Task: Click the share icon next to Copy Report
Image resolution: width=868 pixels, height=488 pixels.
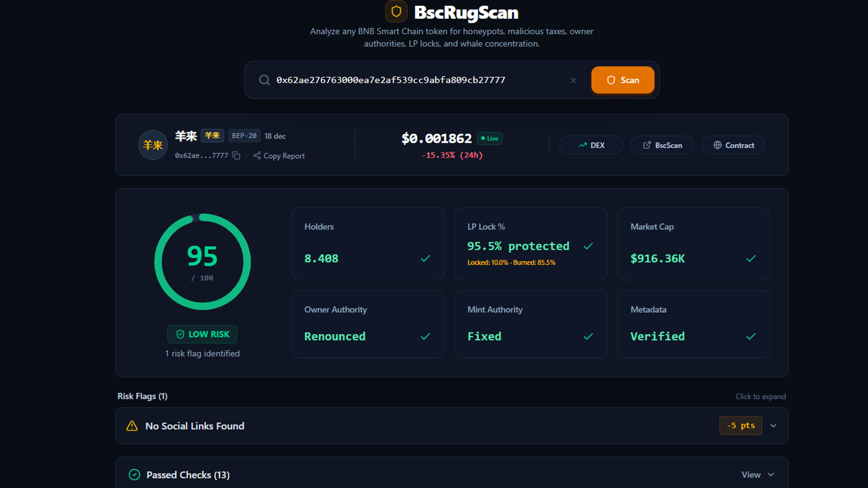Action: pos(257,155)
